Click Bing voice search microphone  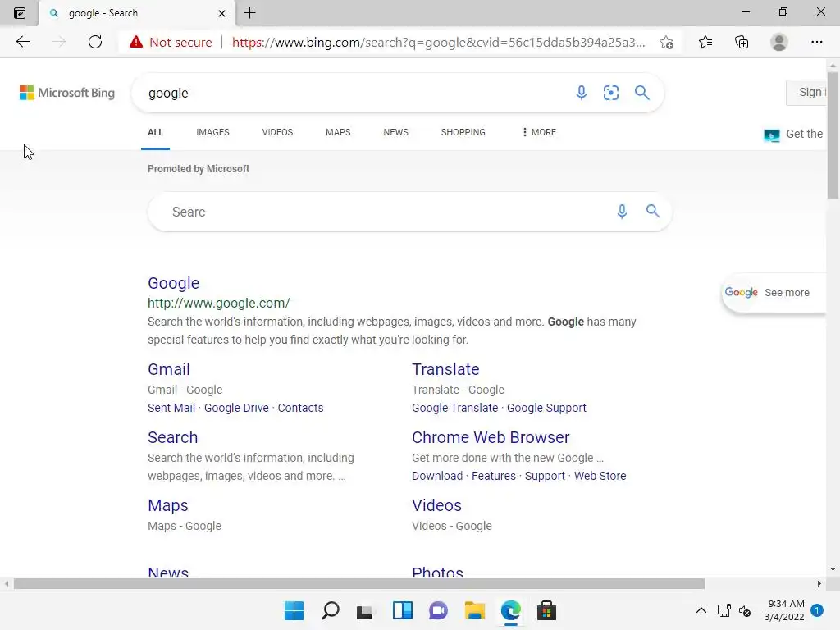tap(582, 93)
